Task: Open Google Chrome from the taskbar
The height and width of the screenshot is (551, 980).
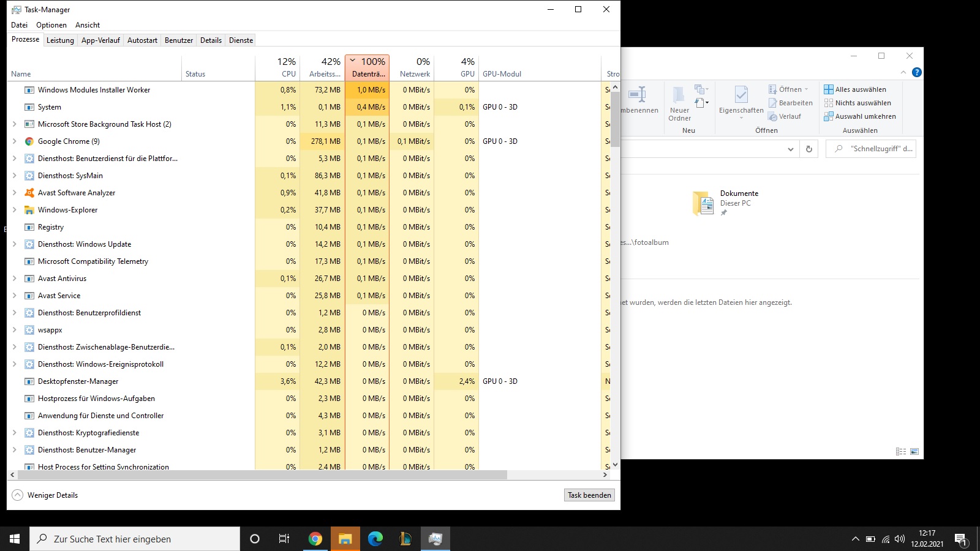Action: pos(315,539)
